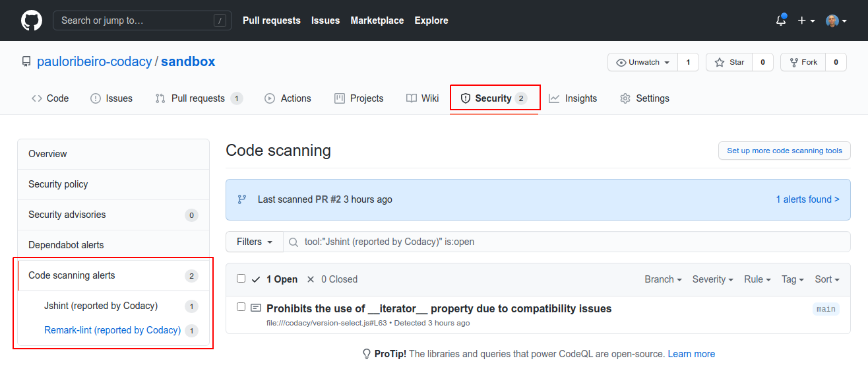868x379 pixels.
Task: Click the alert type icon beside the __iterator__ alert
Action: coord(256,308)
